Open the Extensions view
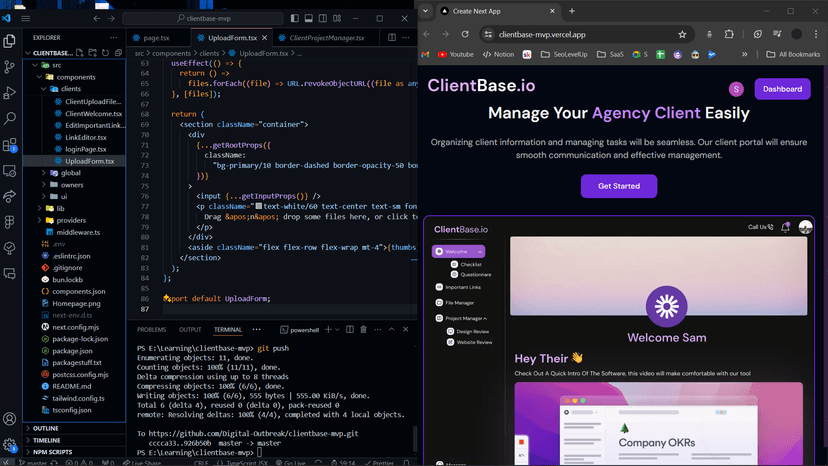This screenshot has width=828, height=466. coord(10,145)
